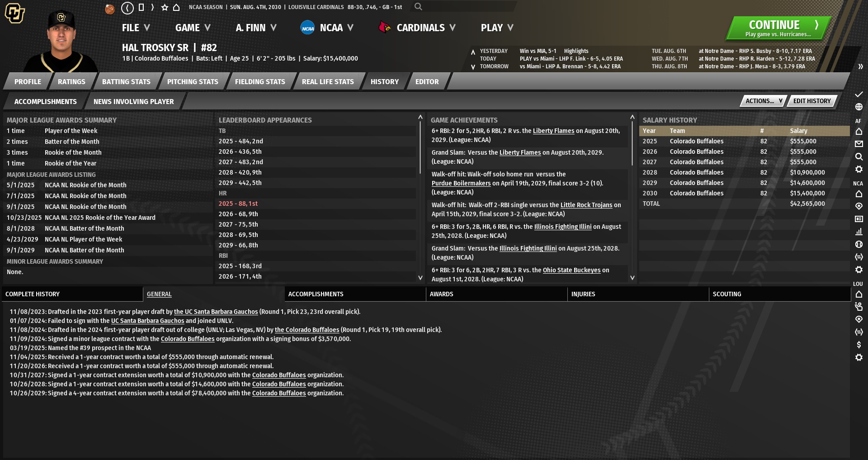Image resolution: width=868 pixels, height=460 pixels.
Task: Click the bookmark star icon in top bar
Action: click(x=165, y=7)
